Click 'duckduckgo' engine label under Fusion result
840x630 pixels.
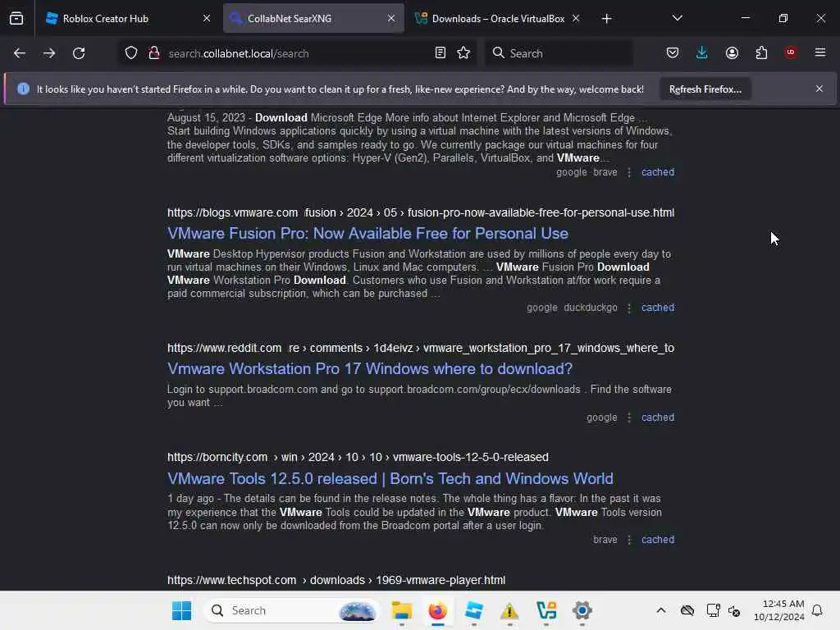[591, 308]
